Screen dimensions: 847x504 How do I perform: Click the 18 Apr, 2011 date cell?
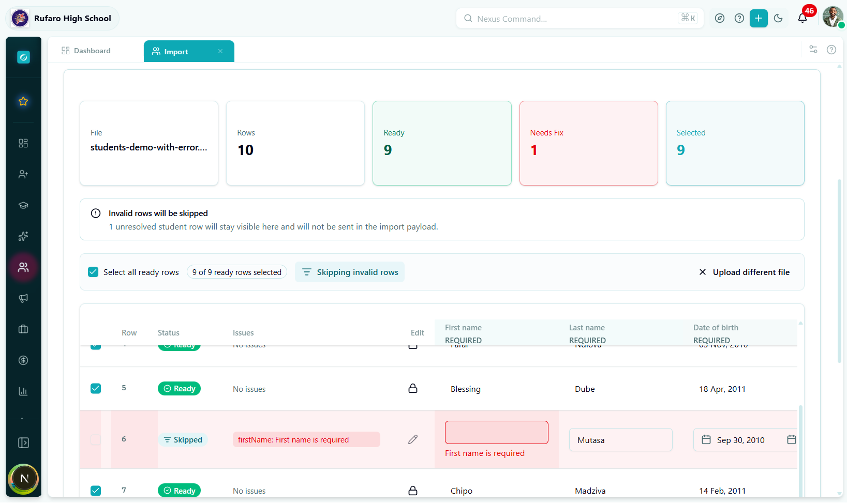(x=722, y=389)
